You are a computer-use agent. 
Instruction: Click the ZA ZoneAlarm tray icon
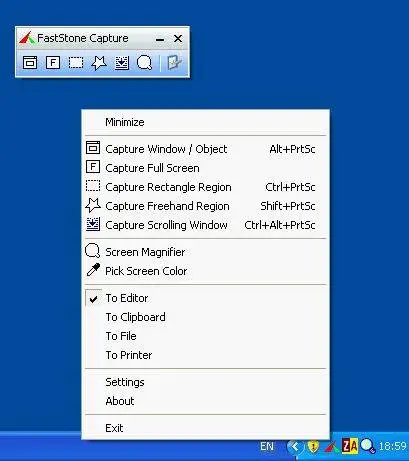[350, 446]
